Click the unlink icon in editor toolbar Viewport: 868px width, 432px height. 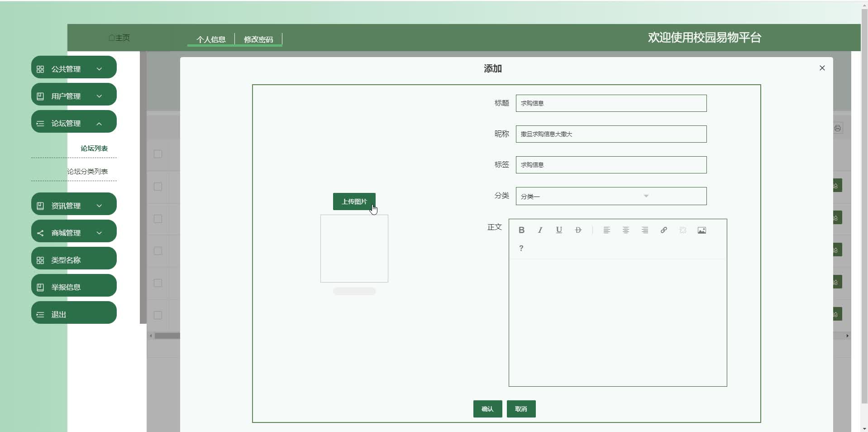[x=683, y=230]
